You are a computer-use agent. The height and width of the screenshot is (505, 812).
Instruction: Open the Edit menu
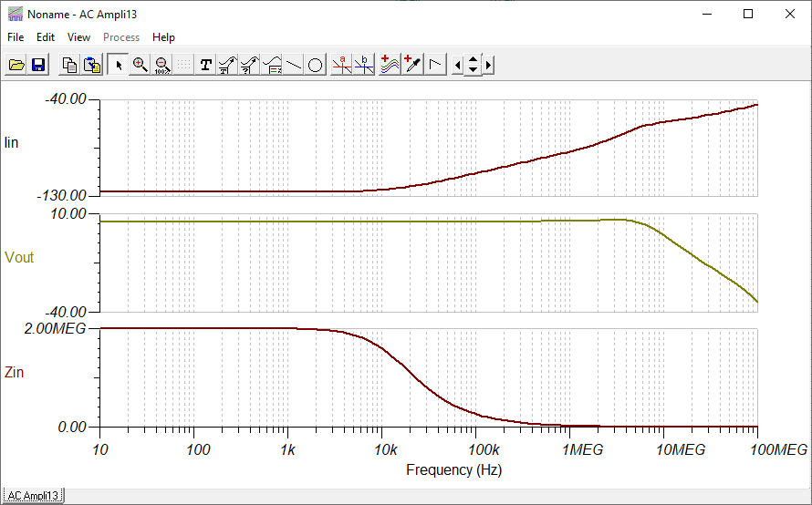46,37
